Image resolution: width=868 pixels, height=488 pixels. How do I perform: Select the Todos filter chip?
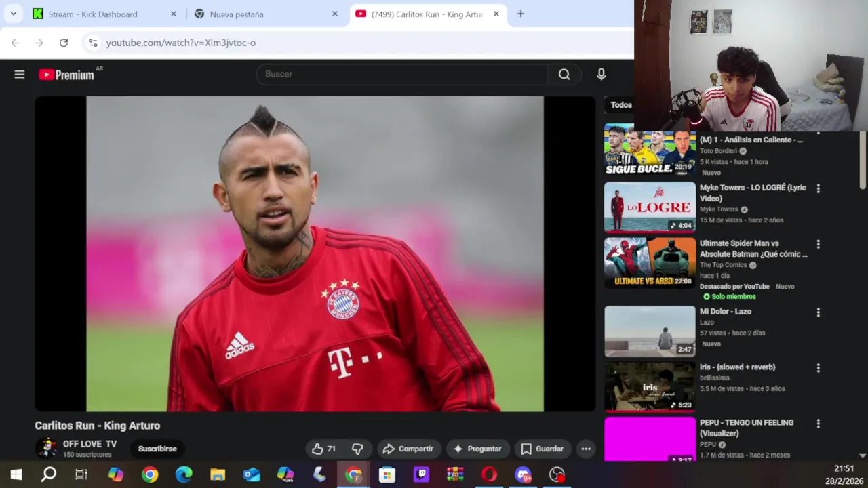621,105
